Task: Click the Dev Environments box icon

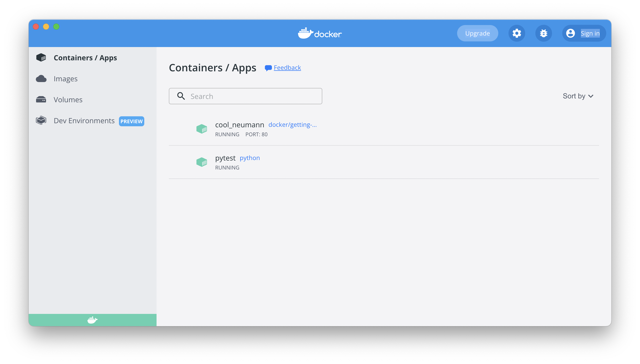Action: pyautogui.click(x=41, y=120)
